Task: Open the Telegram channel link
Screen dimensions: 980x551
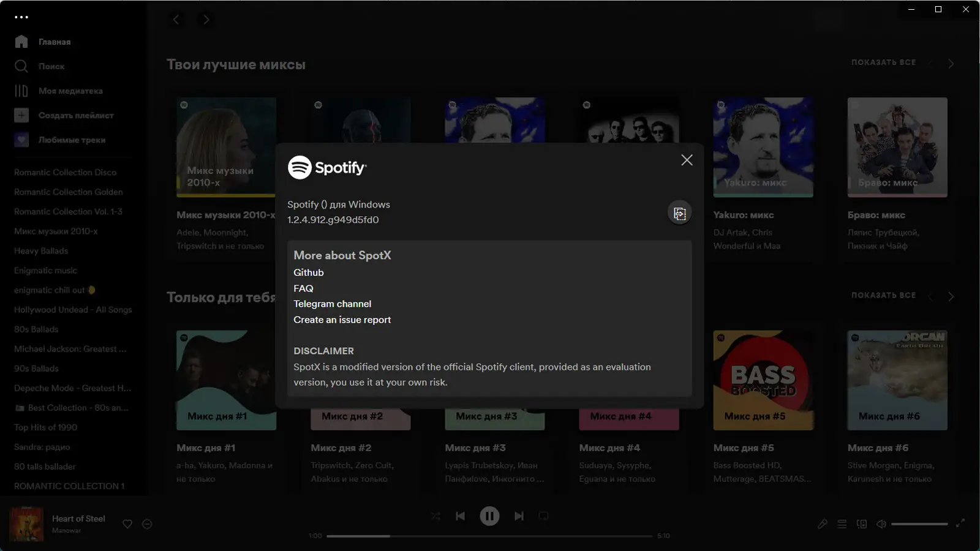Action: click(332, 304)
